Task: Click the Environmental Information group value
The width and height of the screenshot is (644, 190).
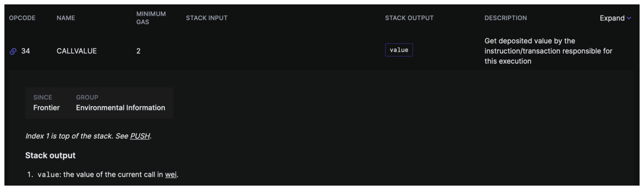Action: click(120, 108)
